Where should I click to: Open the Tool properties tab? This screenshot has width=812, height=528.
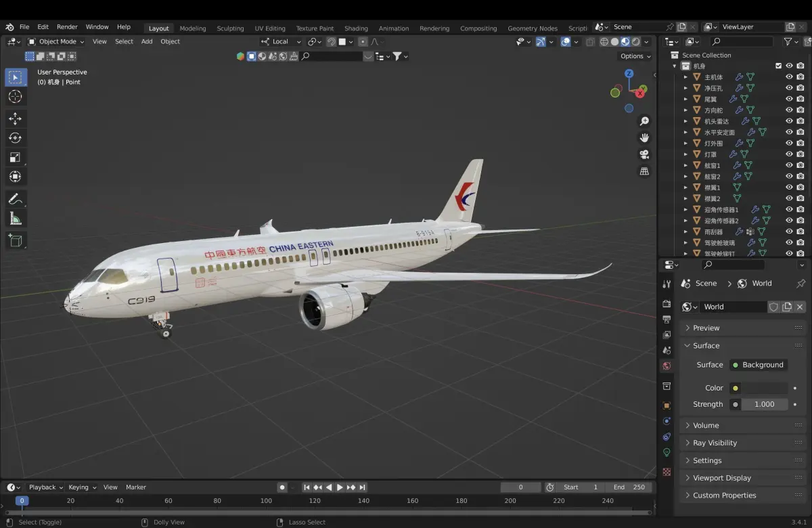pos(667,284)
